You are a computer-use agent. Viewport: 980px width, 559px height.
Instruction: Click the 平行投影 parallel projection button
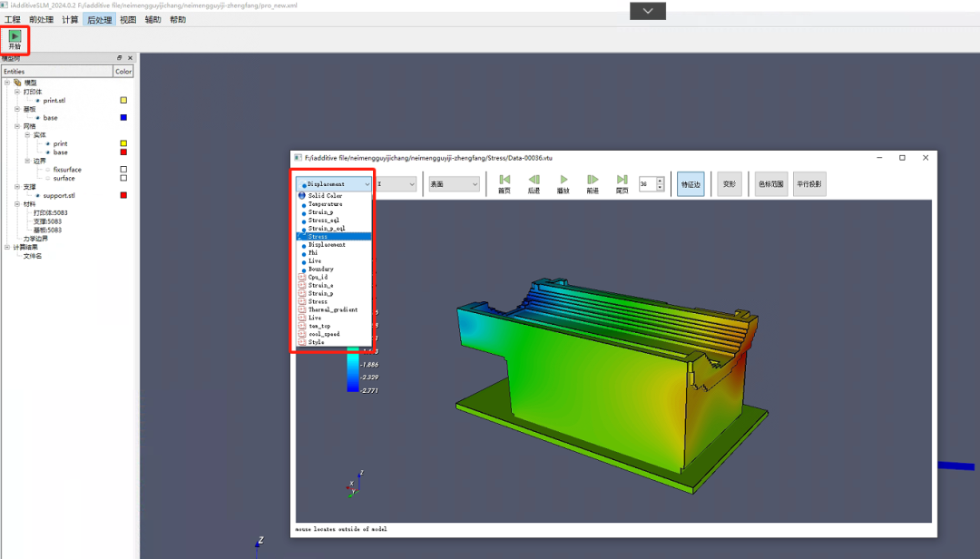[x=809, y=184]
